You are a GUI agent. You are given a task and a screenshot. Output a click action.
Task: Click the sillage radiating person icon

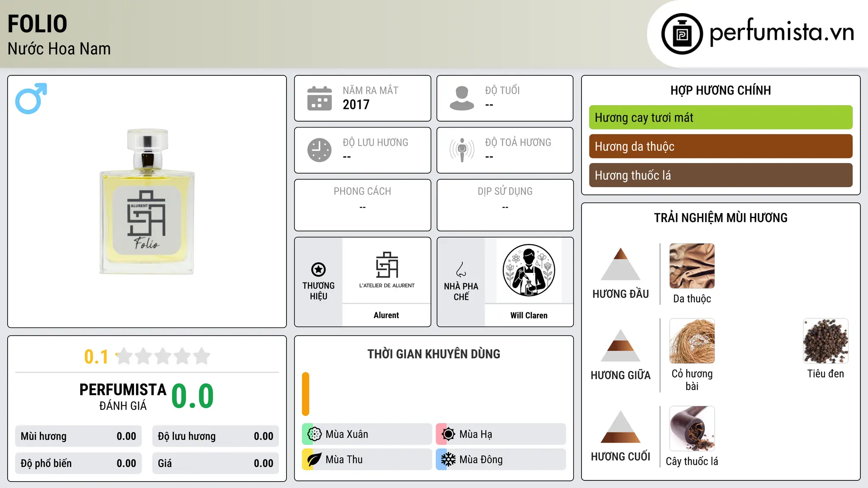[462, 150]
